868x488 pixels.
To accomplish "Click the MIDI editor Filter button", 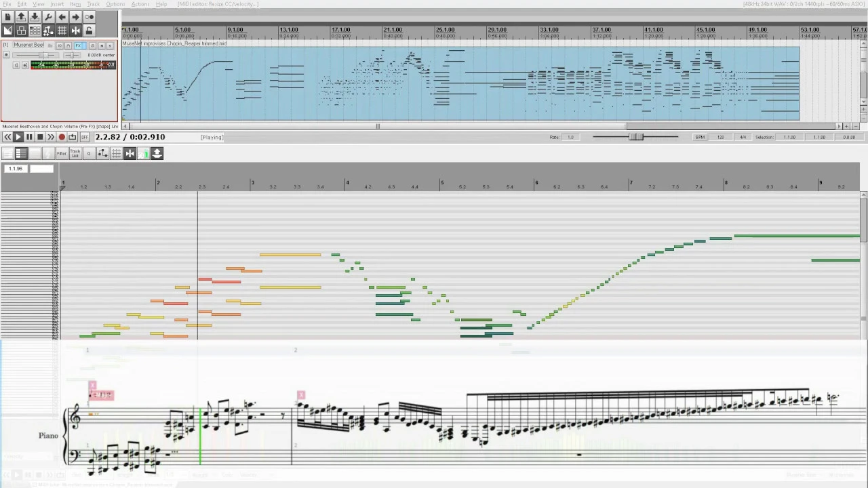I will [62, 153].
